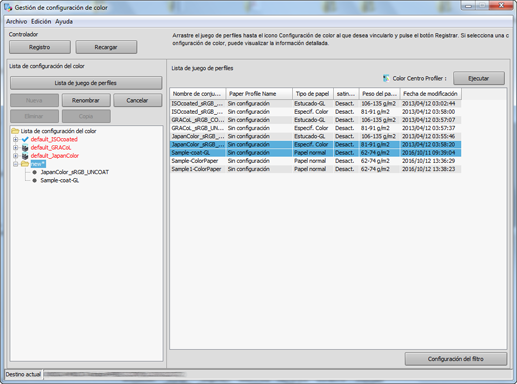Sort by the Nombre de conju... column header
517x384 pixels.
198,94
